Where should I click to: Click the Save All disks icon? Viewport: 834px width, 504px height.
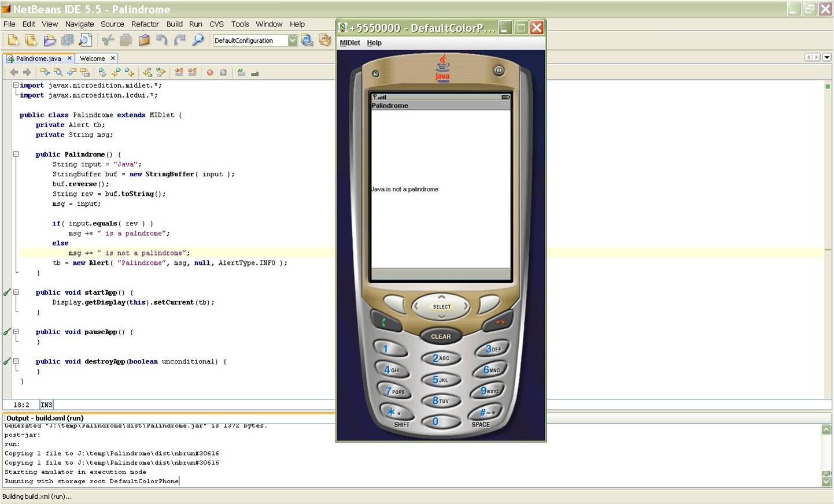pyautogui.click(x=68, y=40)
